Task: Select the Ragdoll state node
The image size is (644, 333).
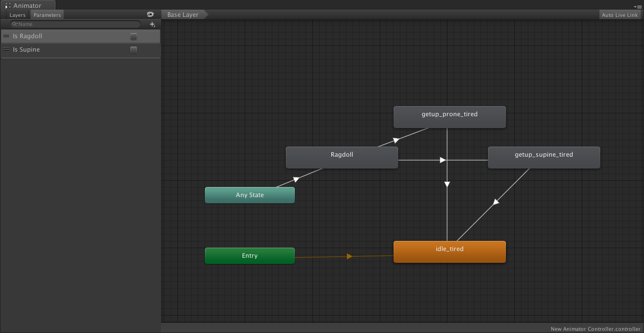Action: click(x=341, y=157)
